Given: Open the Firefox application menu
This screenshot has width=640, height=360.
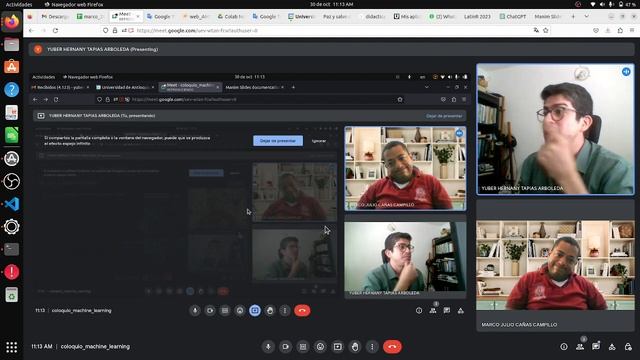Looking at the screenshot, I should (632, 30).
